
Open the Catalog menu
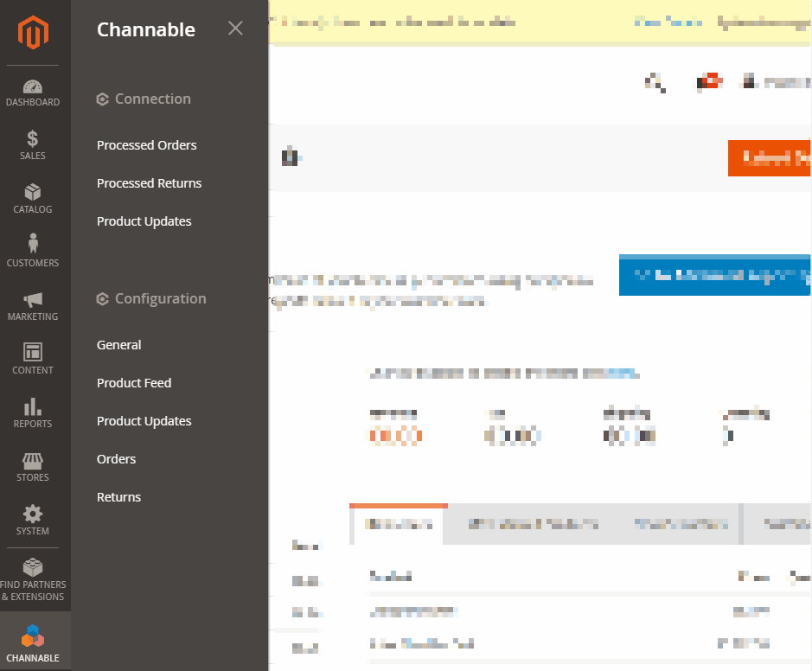(33, 199)
